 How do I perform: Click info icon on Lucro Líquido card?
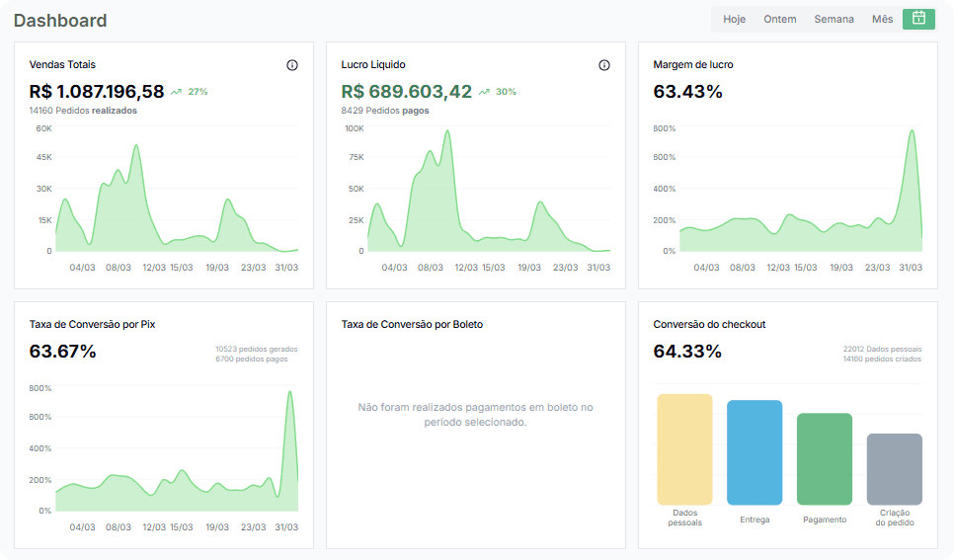[x=604, y=65]
